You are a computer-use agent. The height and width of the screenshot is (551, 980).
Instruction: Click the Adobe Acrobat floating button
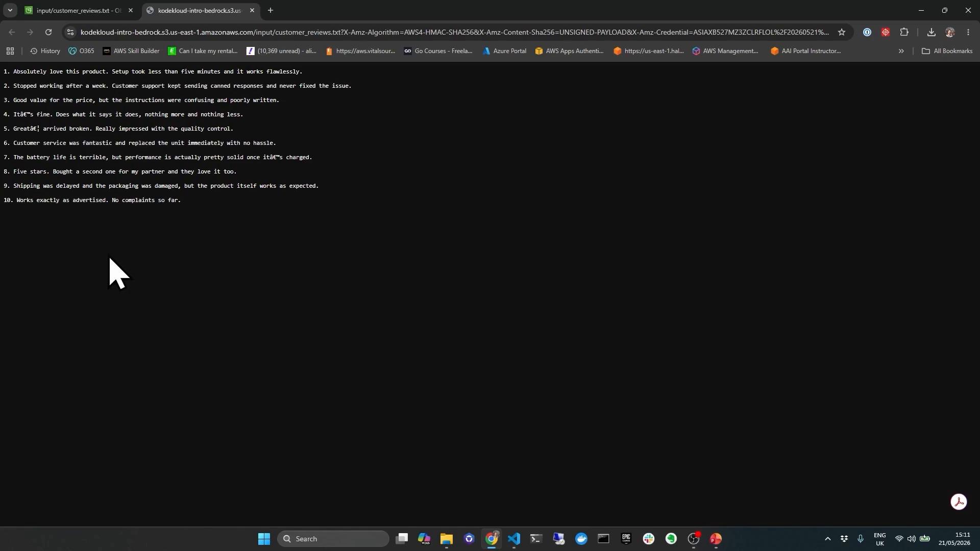pos(959,502)
